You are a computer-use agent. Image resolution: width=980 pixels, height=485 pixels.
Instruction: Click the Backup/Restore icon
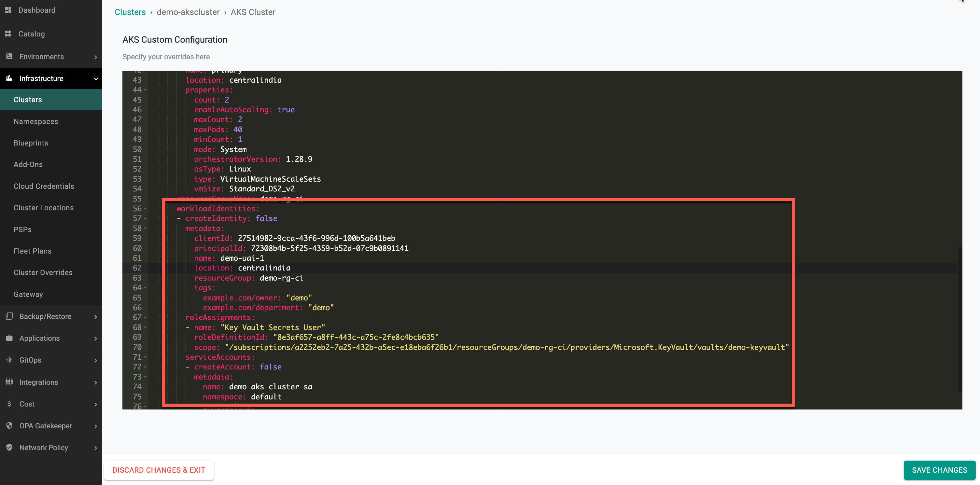coord(9,316)
